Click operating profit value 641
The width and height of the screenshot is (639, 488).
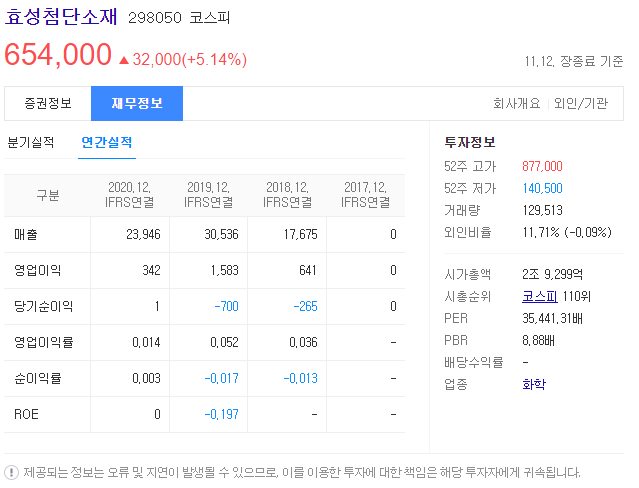[x=308, y=270]
